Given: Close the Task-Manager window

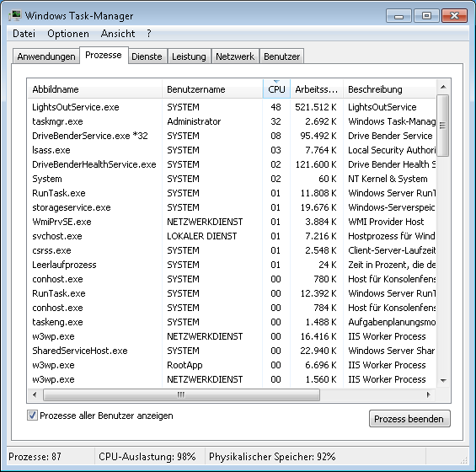Looking at the screenshot, I should [454, 16].
